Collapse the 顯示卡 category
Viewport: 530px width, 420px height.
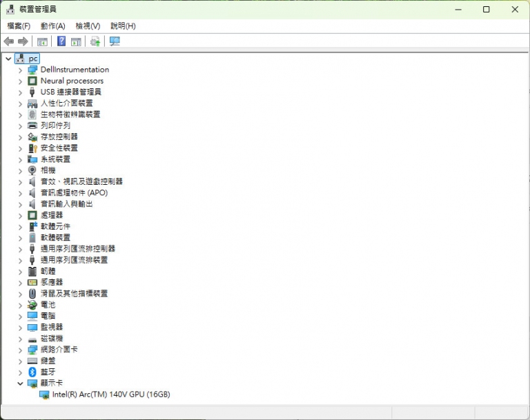pos(20,383)
